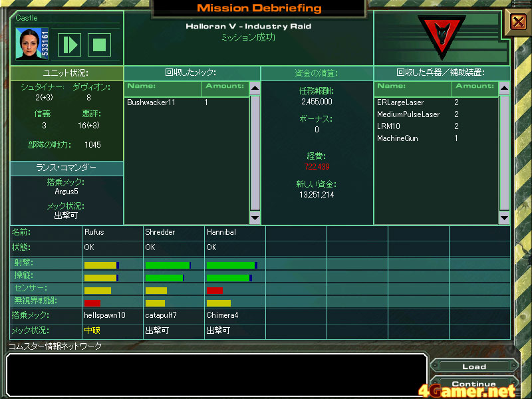Click the Argus5 commander mech name

pyautogui.click(x=66, y=192)
